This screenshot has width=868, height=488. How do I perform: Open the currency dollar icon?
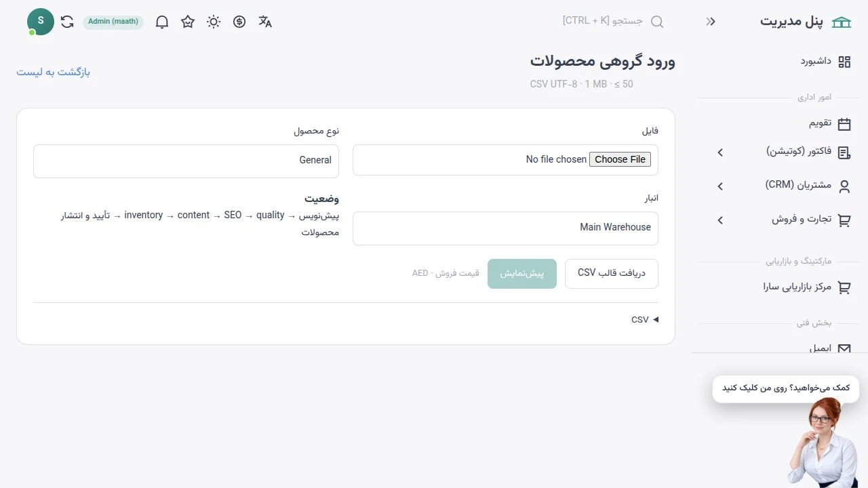(239, 22)
